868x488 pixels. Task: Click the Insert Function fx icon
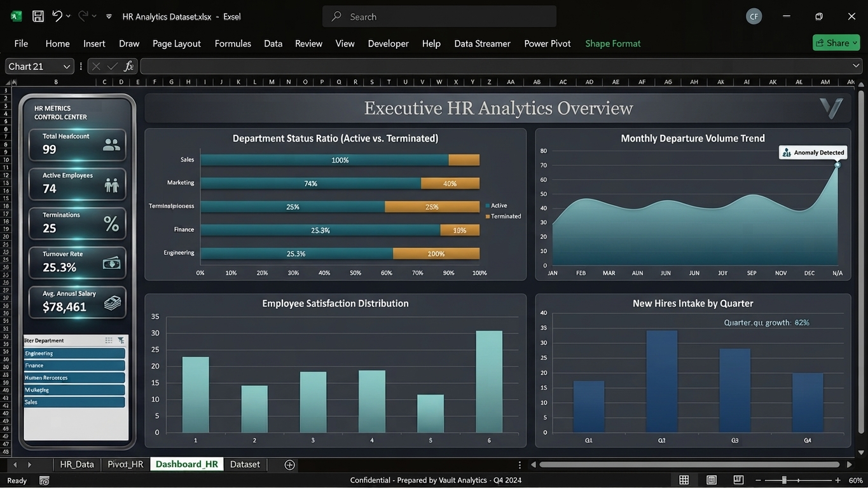(129, 66)
